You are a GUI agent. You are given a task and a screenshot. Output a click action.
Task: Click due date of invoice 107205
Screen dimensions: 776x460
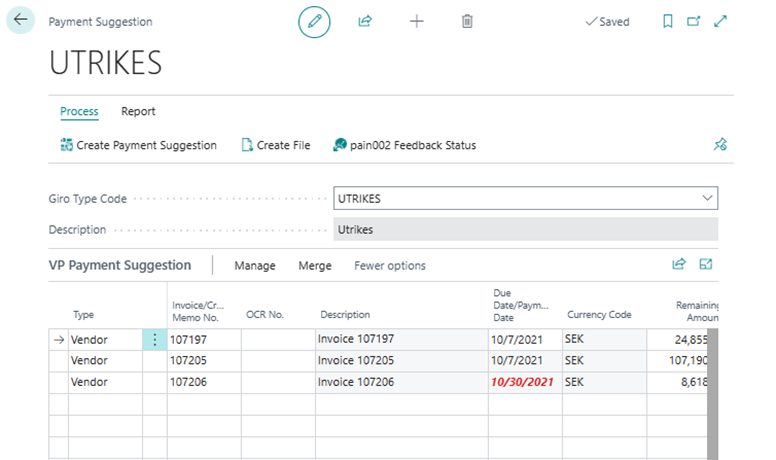(x=525, y=361)
